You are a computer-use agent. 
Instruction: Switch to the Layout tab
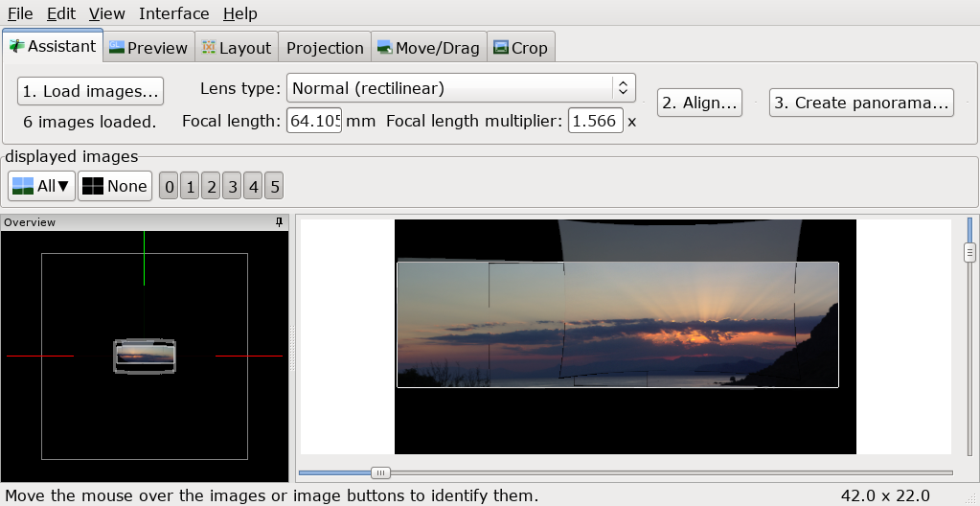point(237,48)
